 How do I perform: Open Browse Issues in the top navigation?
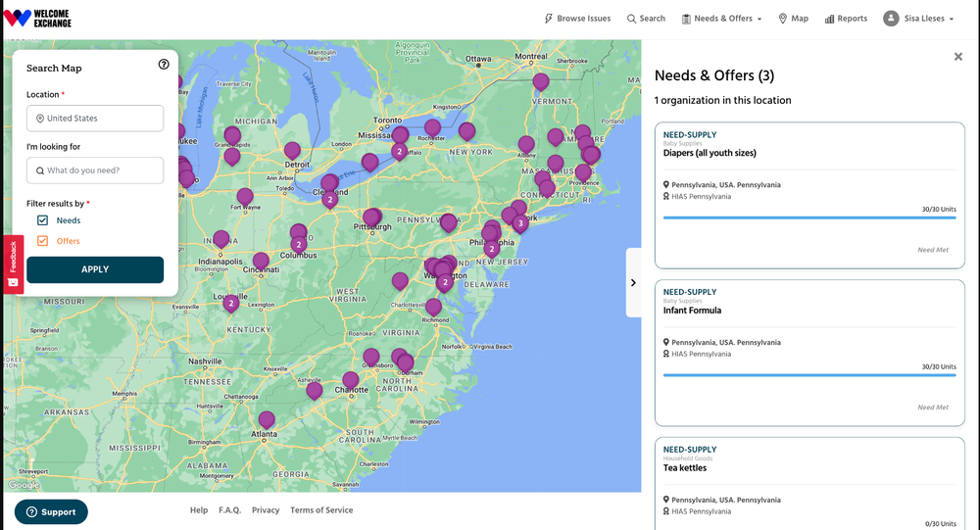pos(577,19)
